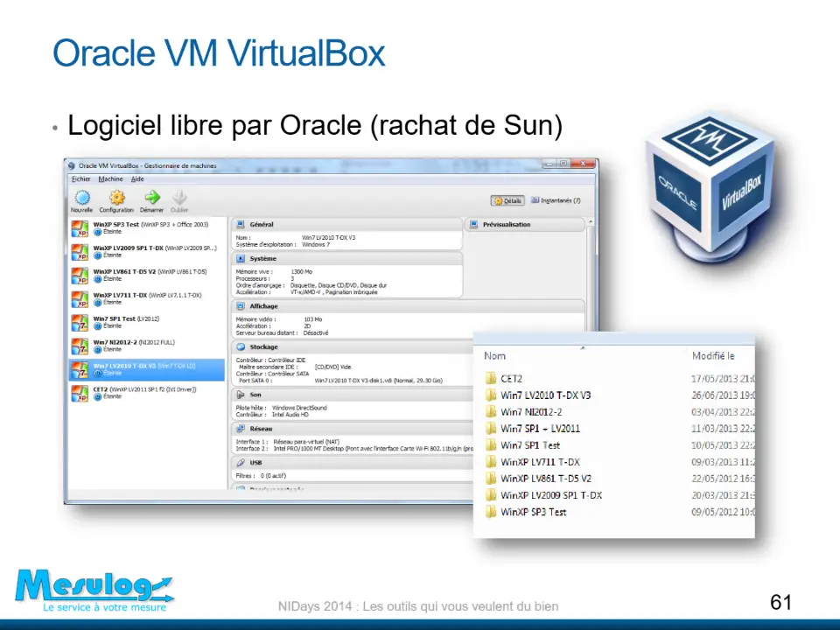Click the Réseau network icon
This screenshot has width=840, height=630.
coord(241,429)
